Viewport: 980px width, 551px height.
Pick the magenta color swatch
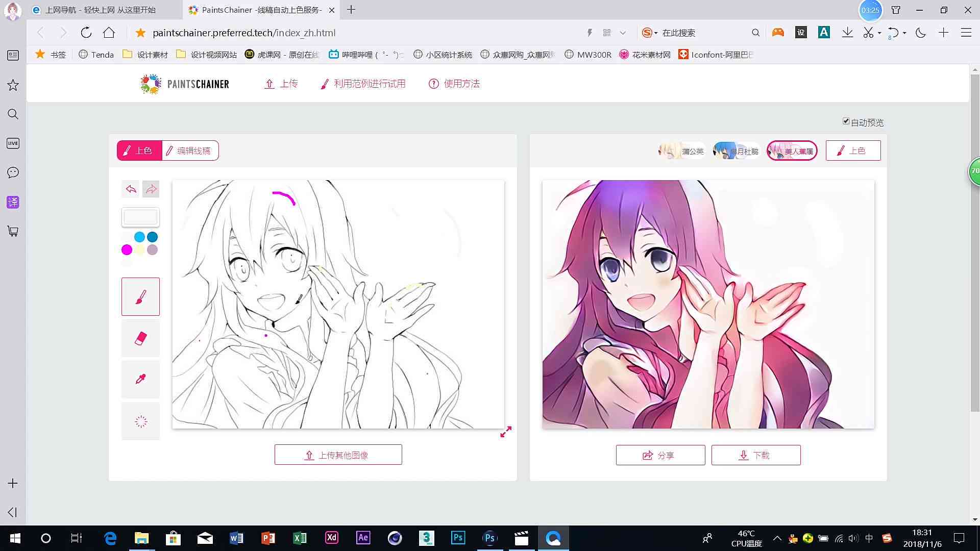127,249
